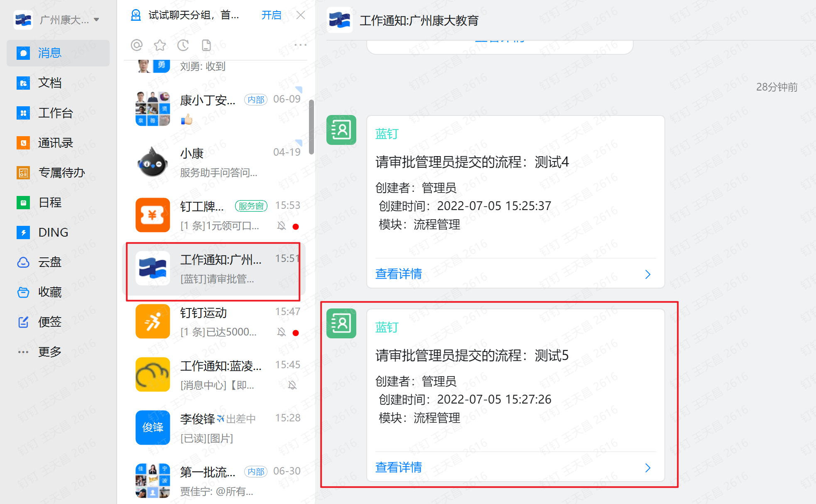Toggle mute bell on 钉工牌 conversation

282,226
